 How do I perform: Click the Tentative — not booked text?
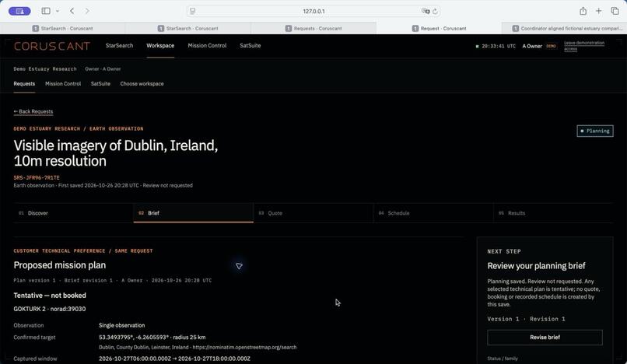(x=50, y=296)
